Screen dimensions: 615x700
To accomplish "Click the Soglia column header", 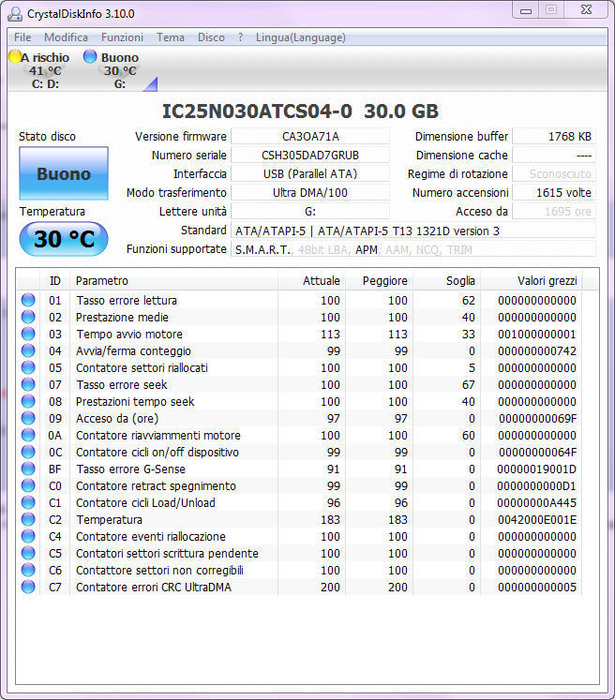I will tap(448, 281).
